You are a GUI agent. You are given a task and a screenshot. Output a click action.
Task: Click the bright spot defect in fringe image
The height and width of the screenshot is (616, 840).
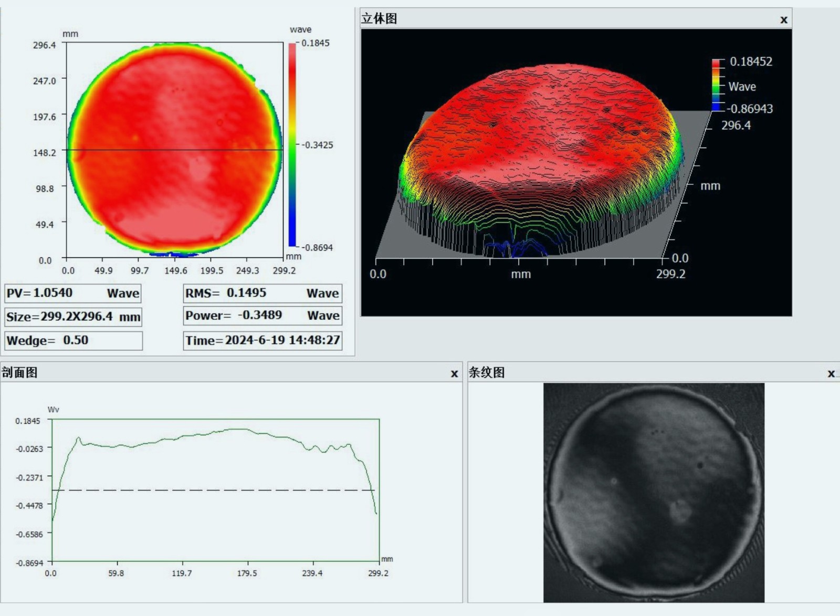point(680,510)
